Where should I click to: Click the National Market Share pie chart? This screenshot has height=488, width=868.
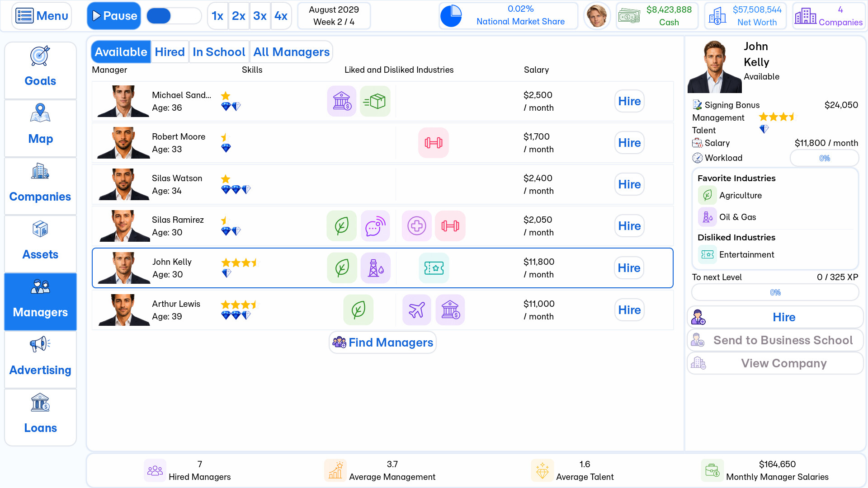[x=451, y=16]
